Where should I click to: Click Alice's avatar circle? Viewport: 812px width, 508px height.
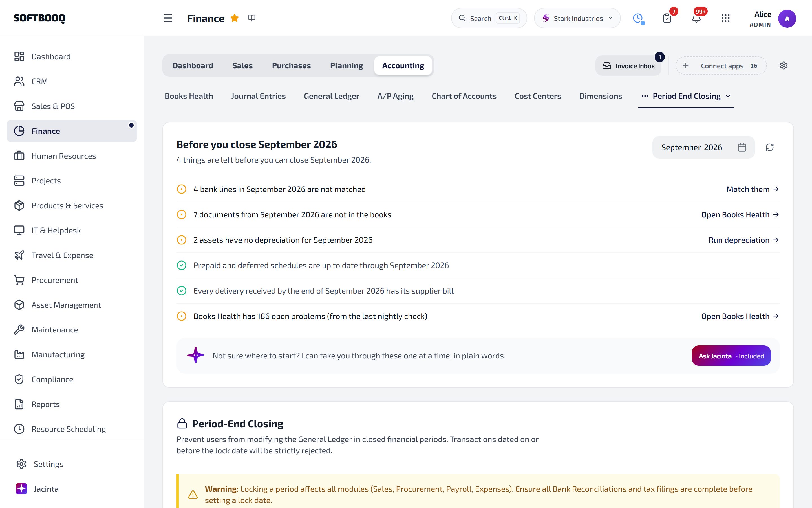pyautogui.click(x=787, y=18)
